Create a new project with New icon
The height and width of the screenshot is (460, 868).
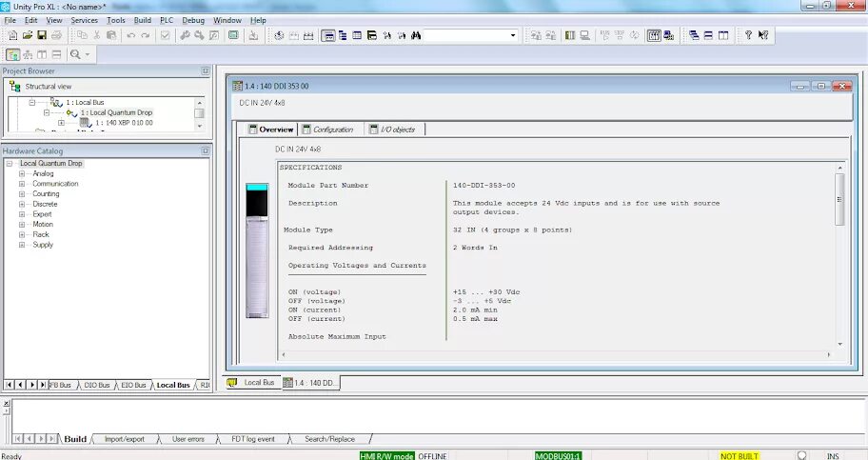12,35
